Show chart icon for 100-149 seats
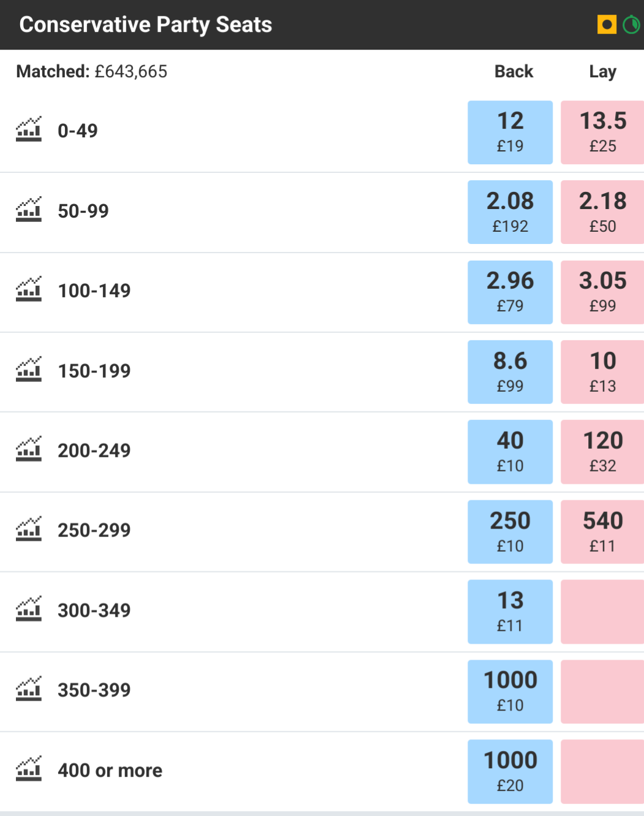Viewport: 644px width, 816px height. (29, 289)
